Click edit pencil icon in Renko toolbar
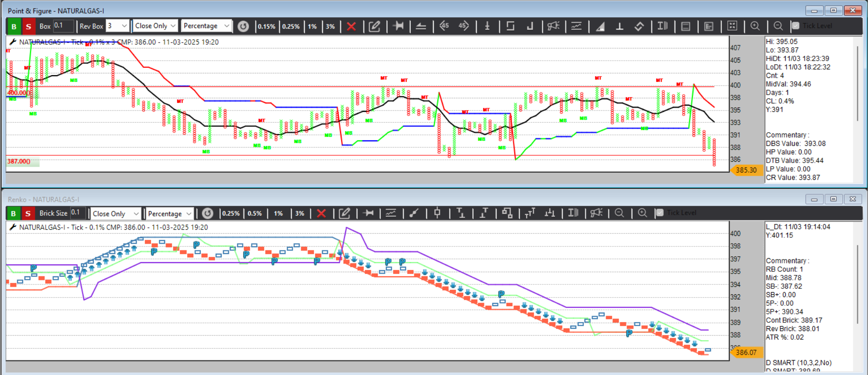The image size is (868, 375). click(345, 213)
